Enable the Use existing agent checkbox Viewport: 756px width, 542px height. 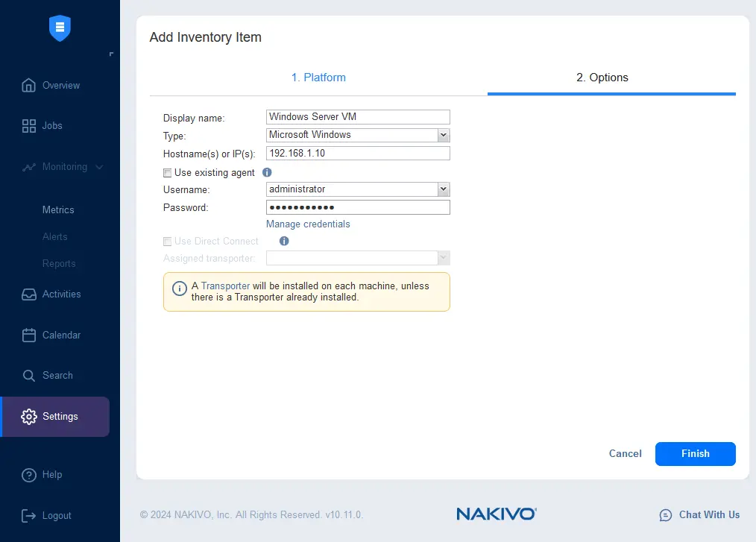pos(167,173)
